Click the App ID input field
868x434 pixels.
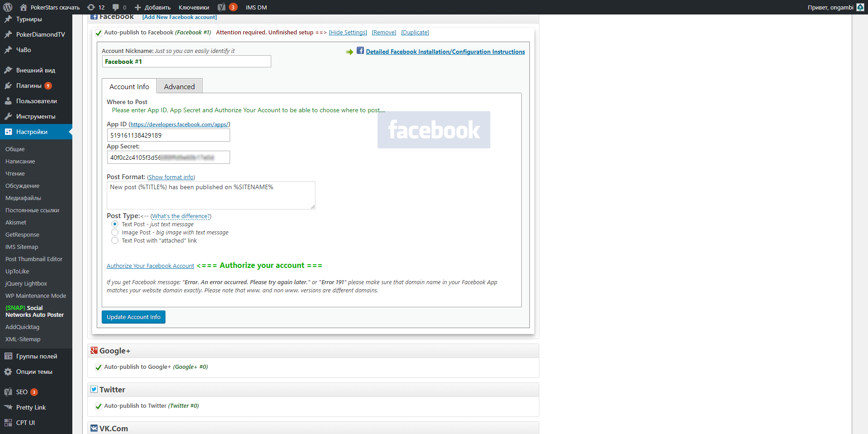click(x=169, y=135)
